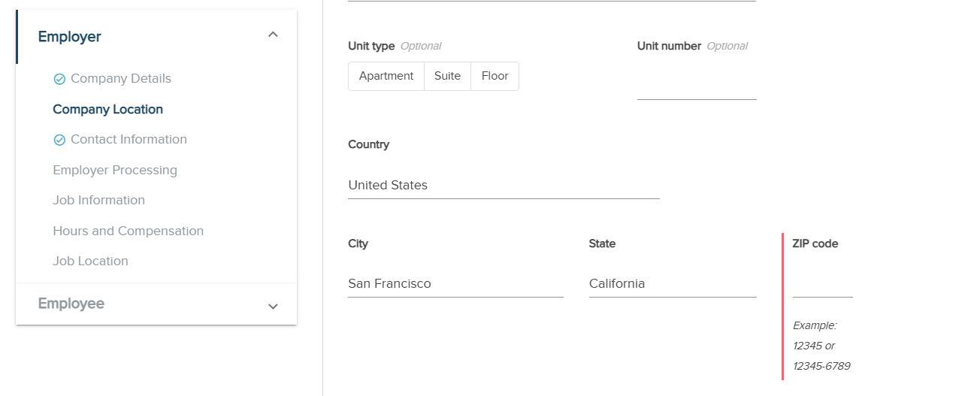This screenshot has height=396, width=980.
Task: Select the Apartment unit type
Action: (x=386, y=76)
